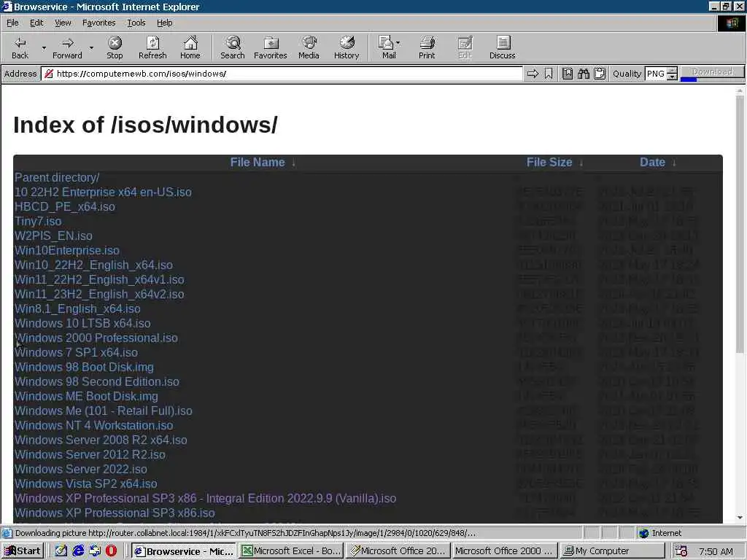This screenshot has width=747, height=560.
Task: Open Windows NT 4 Workstation.iso link
Action: pos(94,426)
